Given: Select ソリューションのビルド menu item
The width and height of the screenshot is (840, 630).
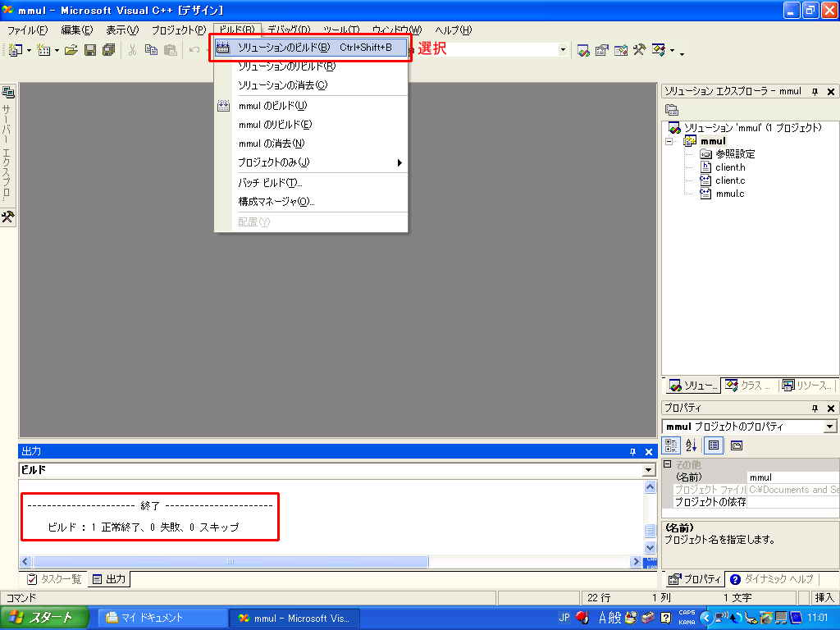Looking at the screenshot, I should (x=311, y=48).
